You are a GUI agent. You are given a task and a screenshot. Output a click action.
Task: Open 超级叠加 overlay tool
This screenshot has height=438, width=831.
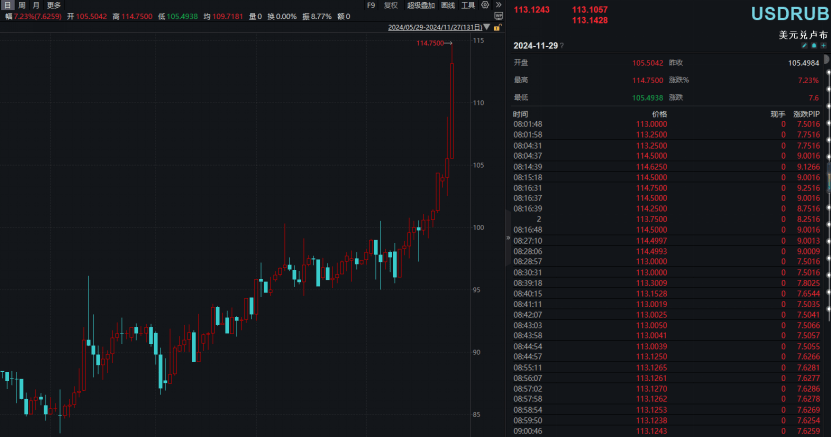[420, 5]
